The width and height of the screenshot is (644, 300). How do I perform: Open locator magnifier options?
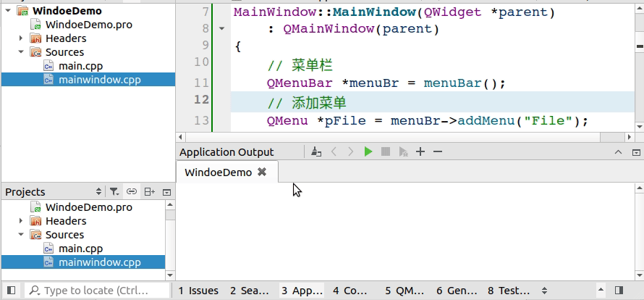point(35,291)
